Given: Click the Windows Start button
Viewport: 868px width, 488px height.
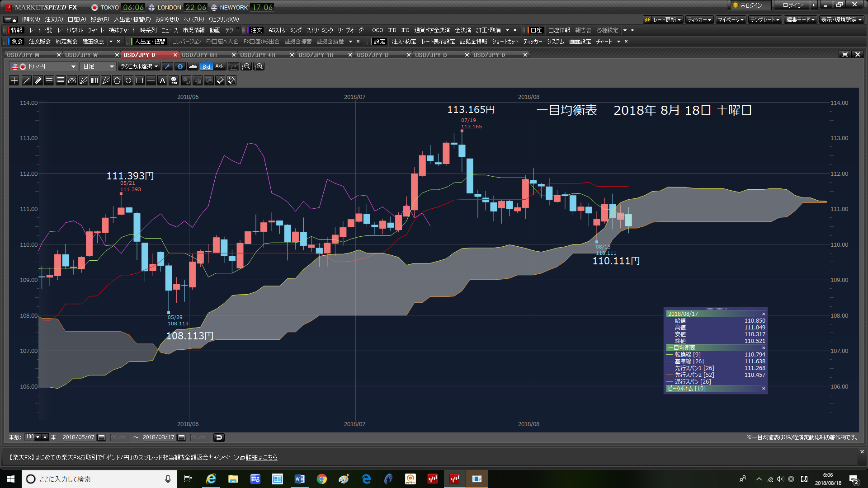Looking at the screenshot, I should 11,479.
